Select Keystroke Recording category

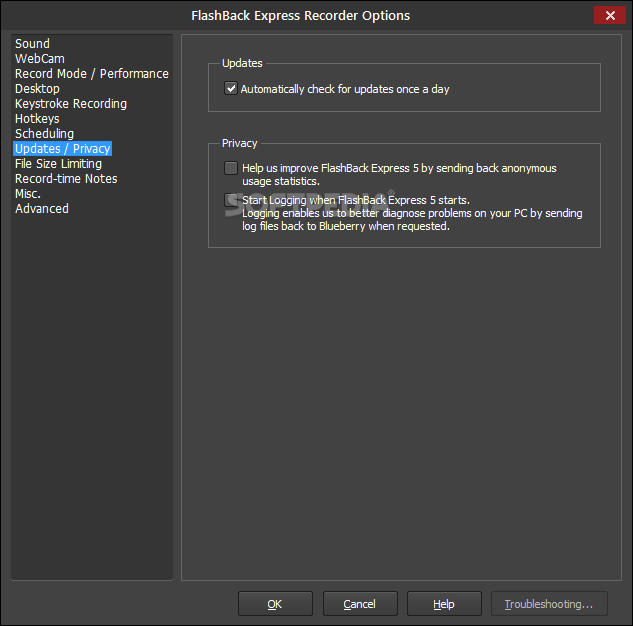[x=71, y=104]
